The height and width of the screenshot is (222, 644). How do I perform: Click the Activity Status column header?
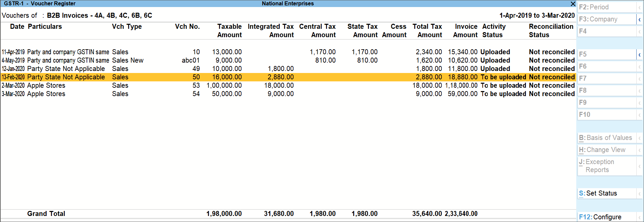coord(494,30)
